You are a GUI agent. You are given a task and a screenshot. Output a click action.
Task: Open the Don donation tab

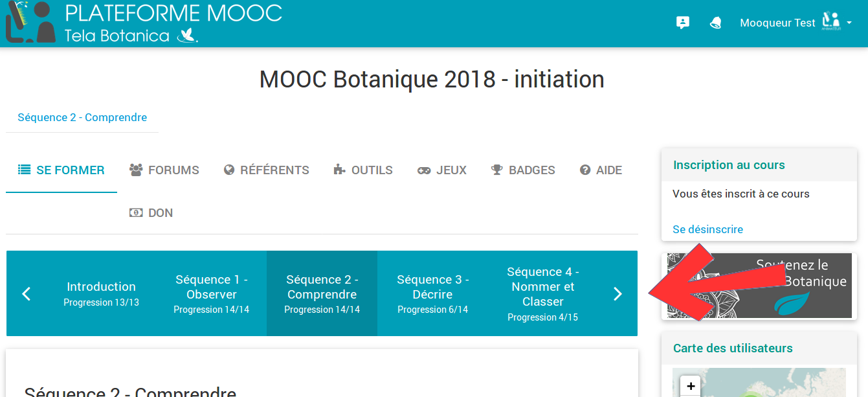coord(151,213)
